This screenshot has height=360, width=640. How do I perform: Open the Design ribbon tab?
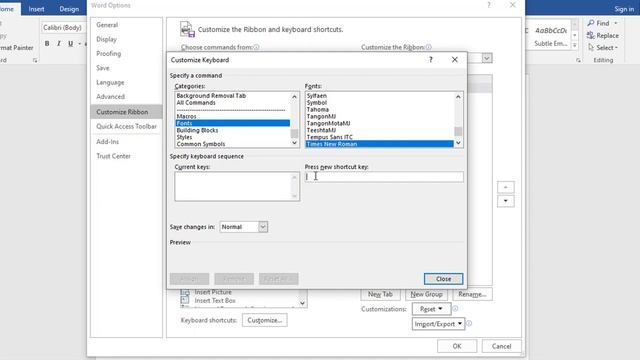tap(69, 9)
